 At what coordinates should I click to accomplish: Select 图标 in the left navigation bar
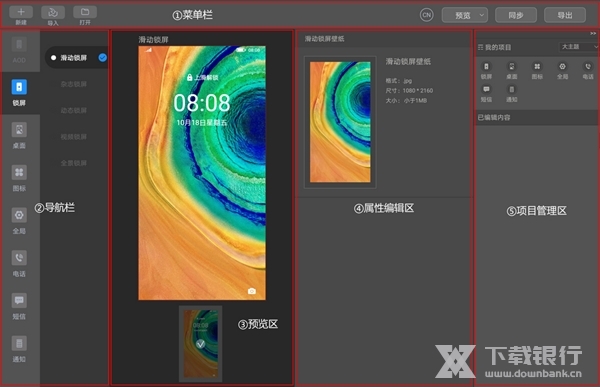[19, 178]
